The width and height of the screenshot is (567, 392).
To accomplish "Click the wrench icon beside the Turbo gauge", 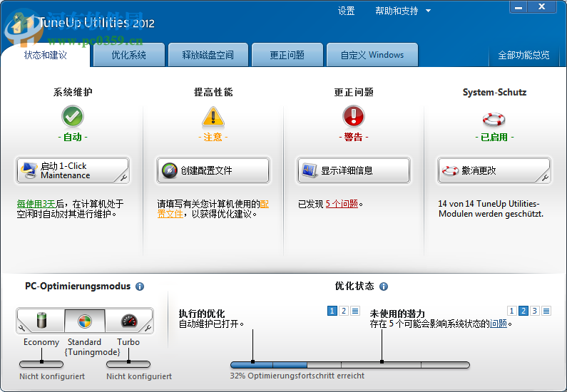I will pos(148,328).
